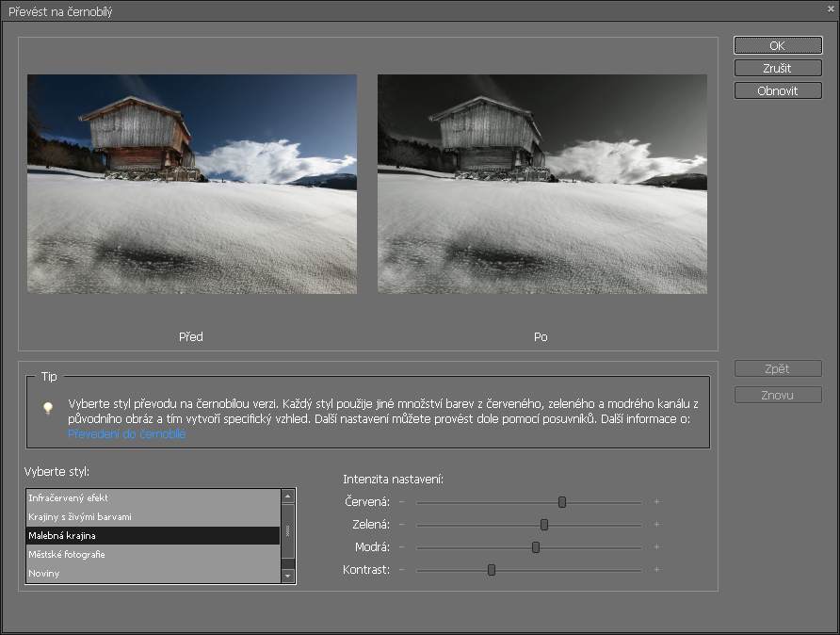
Task: Reset settings with the Obnovit button
Action: tap(777, 90)
